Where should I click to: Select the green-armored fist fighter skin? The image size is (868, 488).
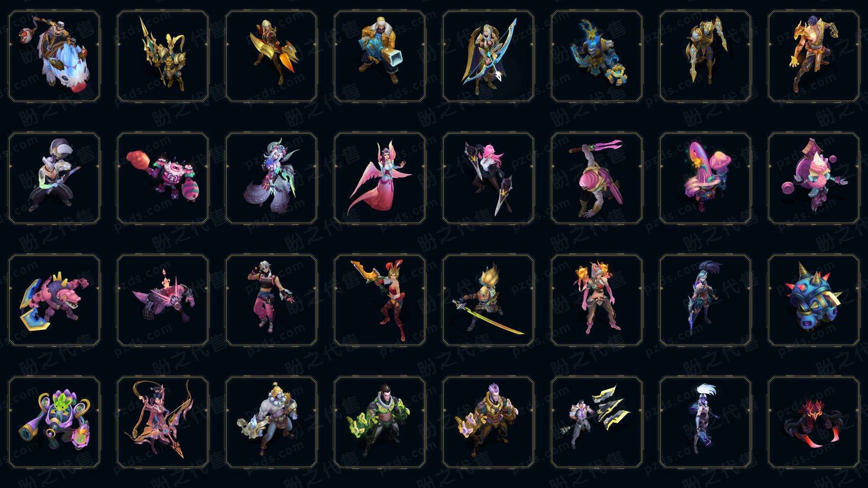(380, 422)
